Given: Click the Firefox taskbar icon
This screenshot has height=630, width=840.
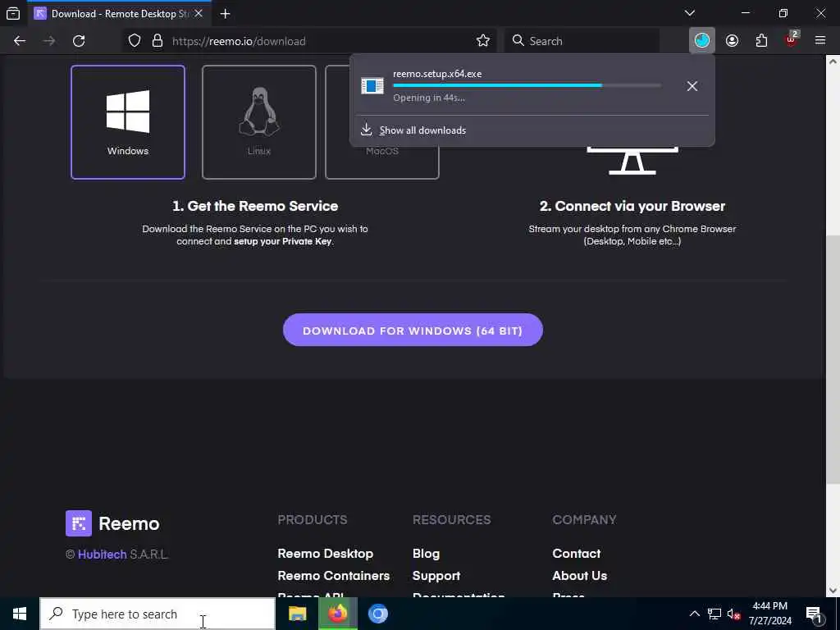Looking at the screenshot, I should coord(337,614).
